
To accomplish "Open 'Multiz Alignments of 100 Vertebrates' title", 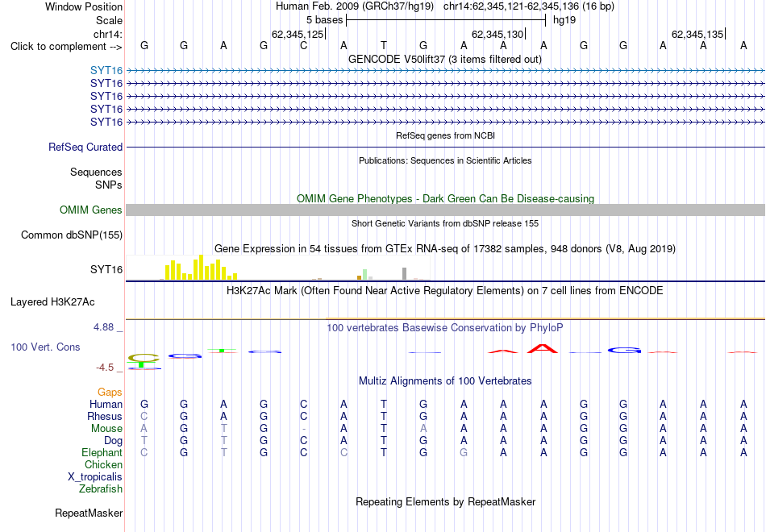I will coord(445,381).
